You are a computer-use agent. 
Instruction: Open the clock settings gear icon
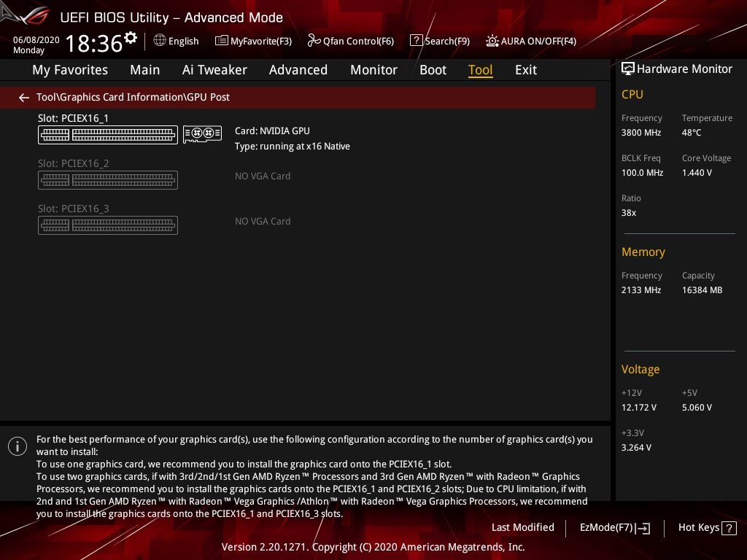pos(131,38)
